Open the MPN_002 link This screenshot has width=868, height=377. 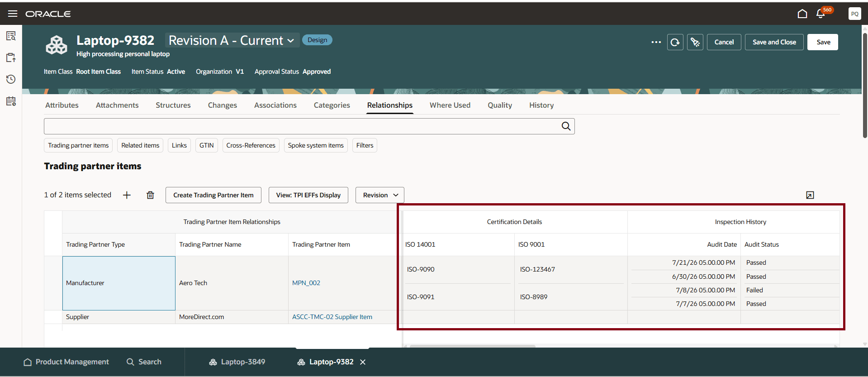[306, 283]
